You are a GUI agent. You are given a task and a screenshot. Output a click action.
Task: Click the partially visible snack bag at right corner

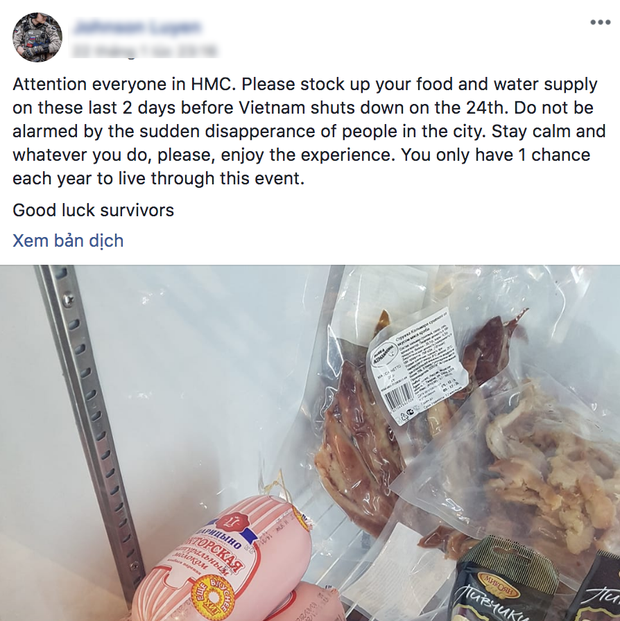tap(602, 586)
